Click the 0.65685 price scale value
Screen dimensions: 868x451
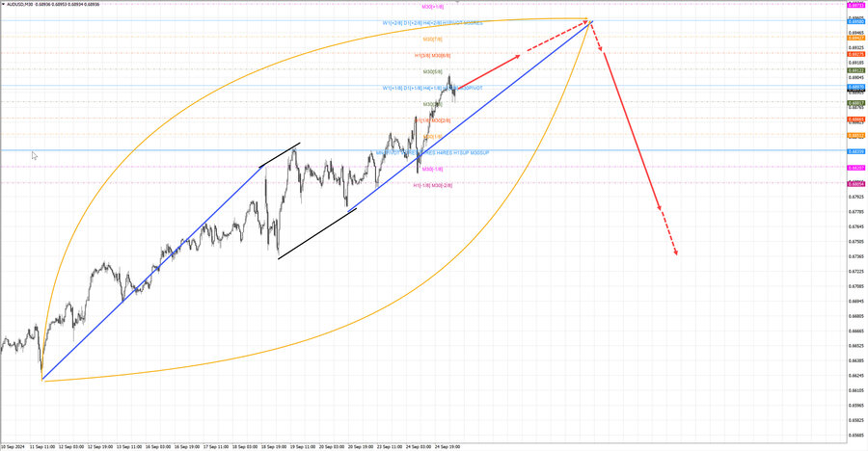857,435
